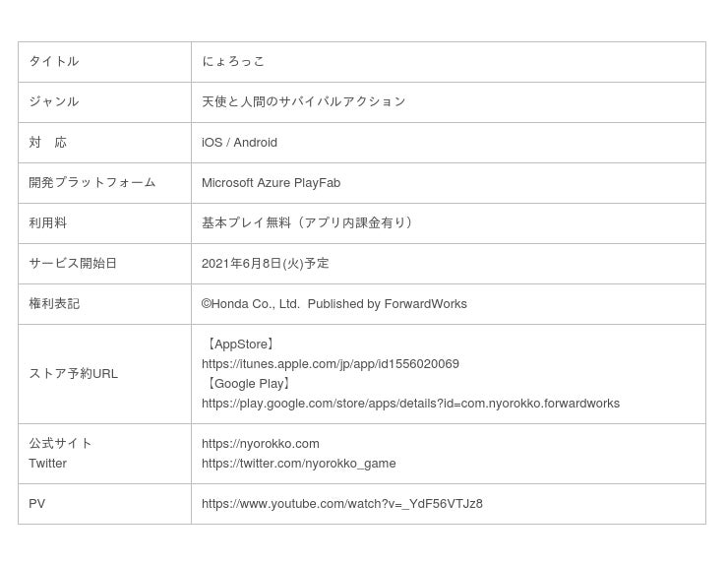Click the ストア予約URL row label
The width and height of the screenshot is (728, 564).
click(x=73, y=374)
